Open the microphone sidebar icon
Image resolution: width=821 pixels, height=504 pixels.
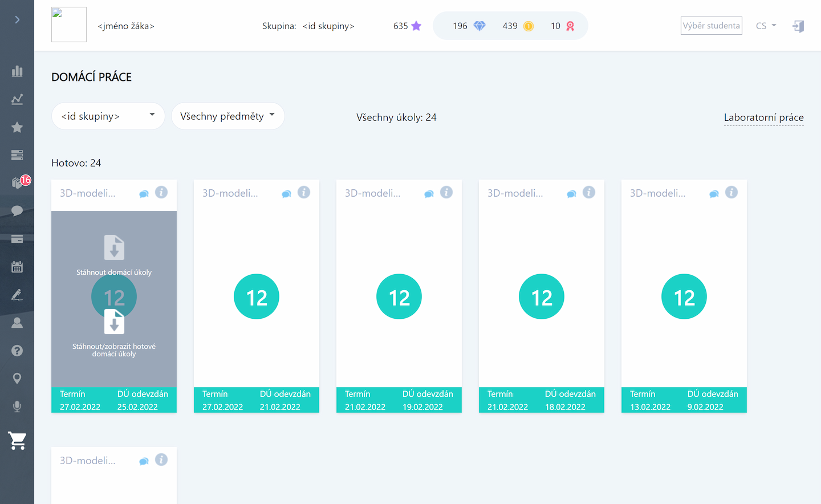point(17,407)
